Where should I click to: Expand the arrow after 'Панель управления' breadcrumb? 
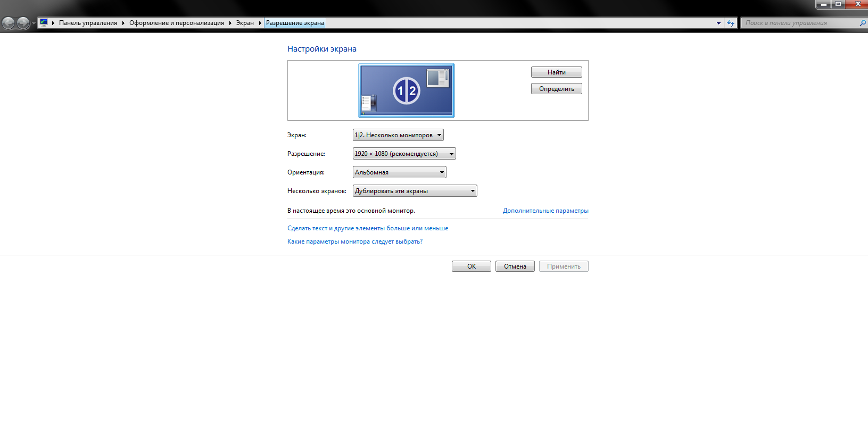pyautogui.click(x=123, y=23)
